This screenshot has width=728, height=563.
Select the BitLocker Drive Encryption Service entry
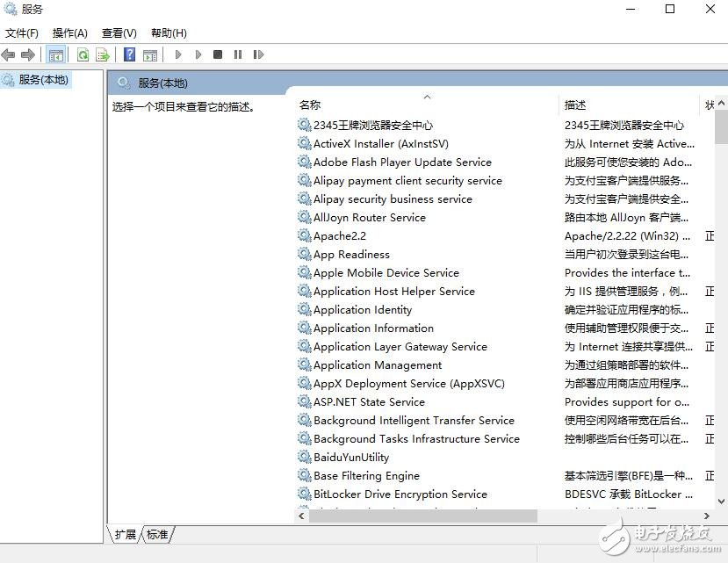400,494
